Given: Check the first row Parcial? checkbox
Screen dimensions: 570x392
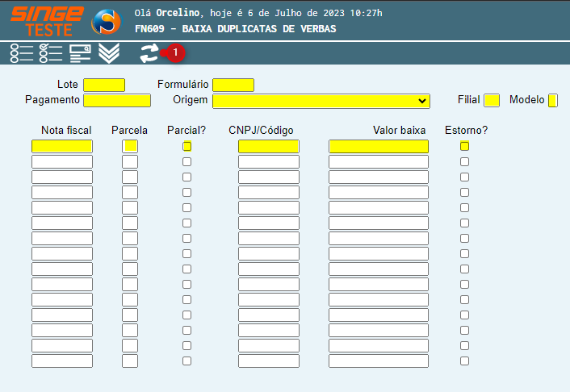Looking at the screenshot, I should click(187, 146).
